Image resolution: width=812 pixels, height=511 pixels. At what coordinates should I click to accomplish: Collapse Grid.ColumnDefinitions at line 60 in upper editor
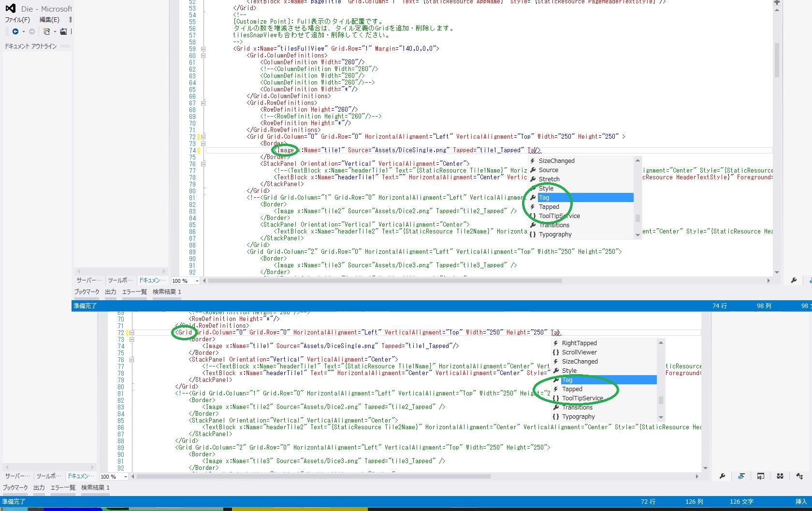(203, 56)
